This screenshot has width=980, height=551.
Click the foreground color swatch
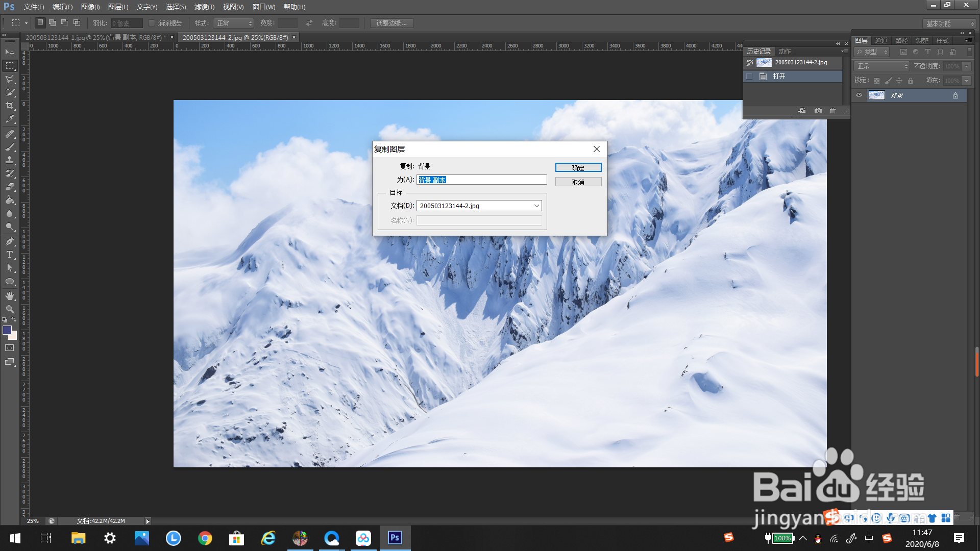click(7, 330)
